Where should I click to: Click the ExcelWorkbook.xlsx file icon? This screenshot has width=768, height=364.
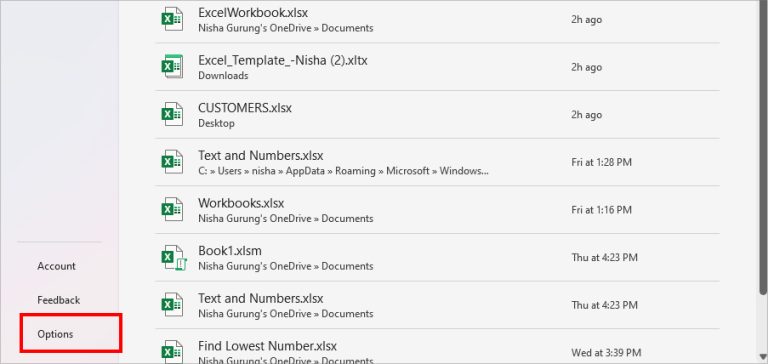(172, 19)
